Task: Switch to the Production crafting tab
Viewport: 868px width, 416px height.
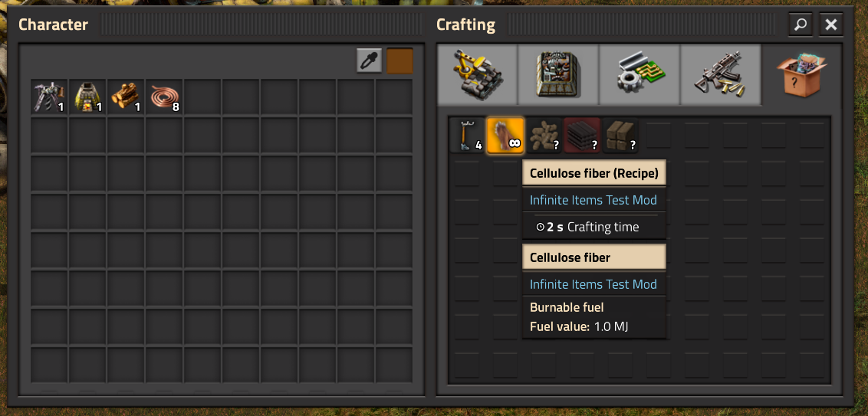Action: pos(558,74)
